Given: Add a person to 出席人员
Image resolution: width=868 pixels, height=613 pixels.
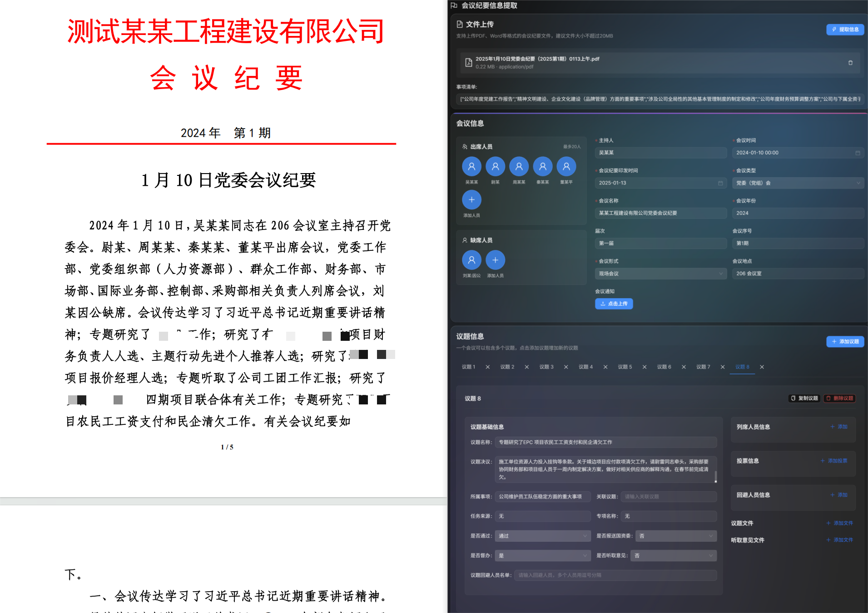Looking at the screenshot, I should (x=471, y=200).
